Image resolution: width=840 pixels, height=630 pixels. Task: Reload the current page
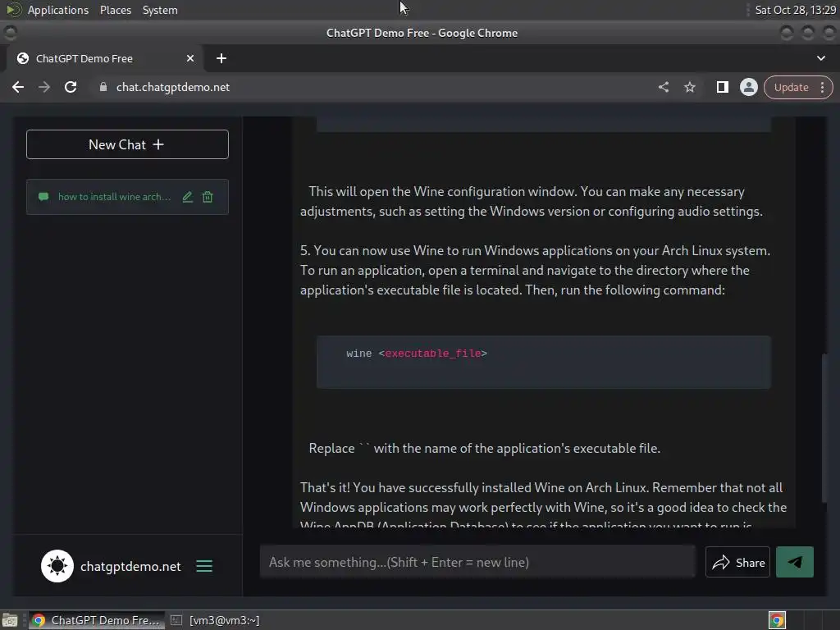tap(71, 87)
